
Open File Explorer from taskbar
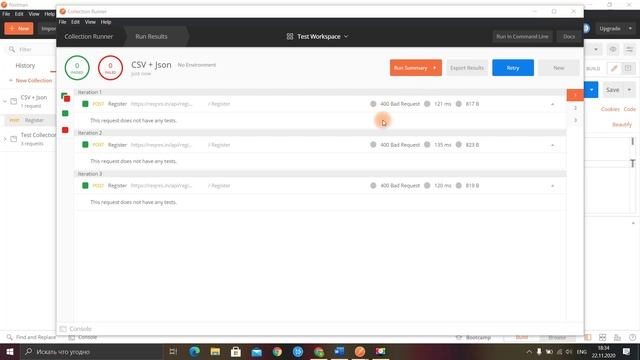(215, 351)
